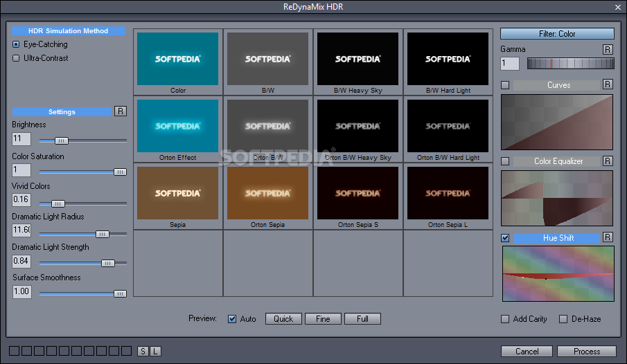The height and width of the screenshot is (364, 627).
Task: Click the Full preview button
Action: (362, 319)
